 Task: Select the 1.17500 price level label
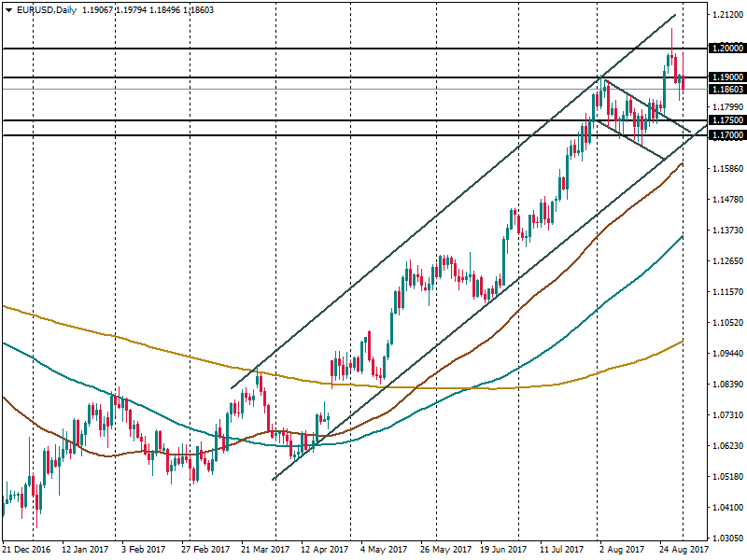pyautogui.click(x=726, y=120)
